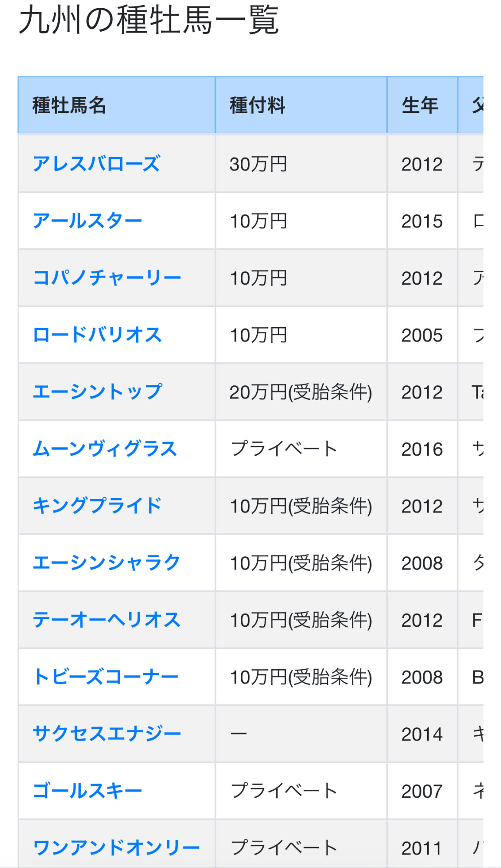Click the 種付料 column header
The image size is (501, 868).
(x=257, y=105)
